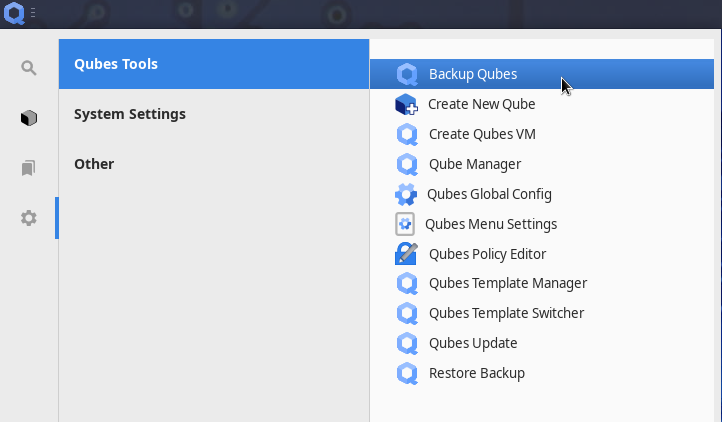
Task: Click the Qubes Policy Editor pencil icon
Action: pyautogui.click(x=406, y=254)
